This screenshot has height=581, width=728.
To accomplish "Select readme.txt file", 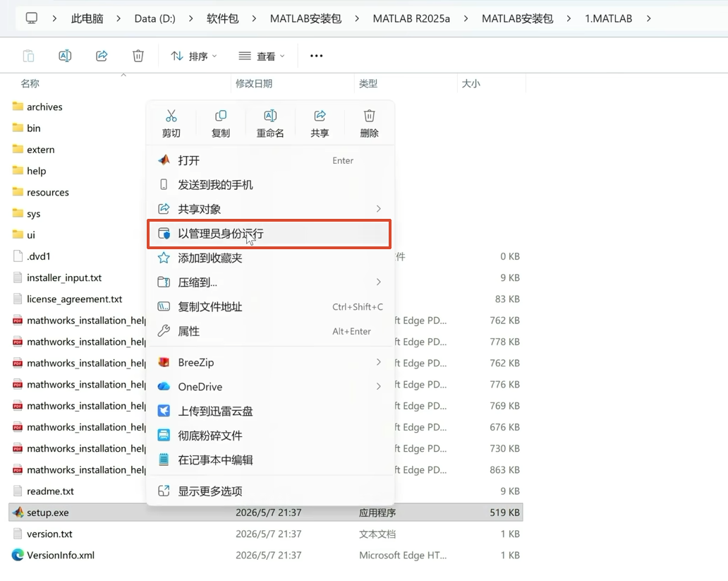I will pos(50,491).
